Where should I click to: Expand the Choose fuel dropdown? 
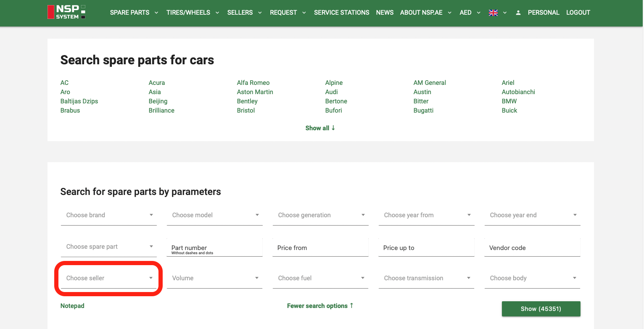point(320,278)
